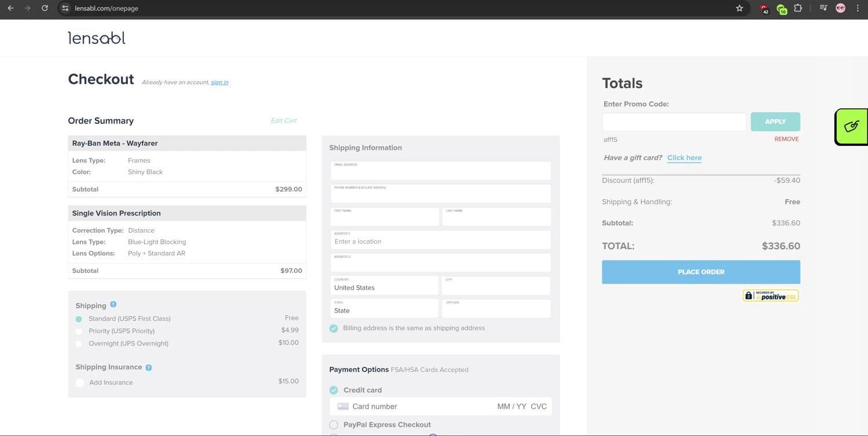Click the City field

point(496,285)
